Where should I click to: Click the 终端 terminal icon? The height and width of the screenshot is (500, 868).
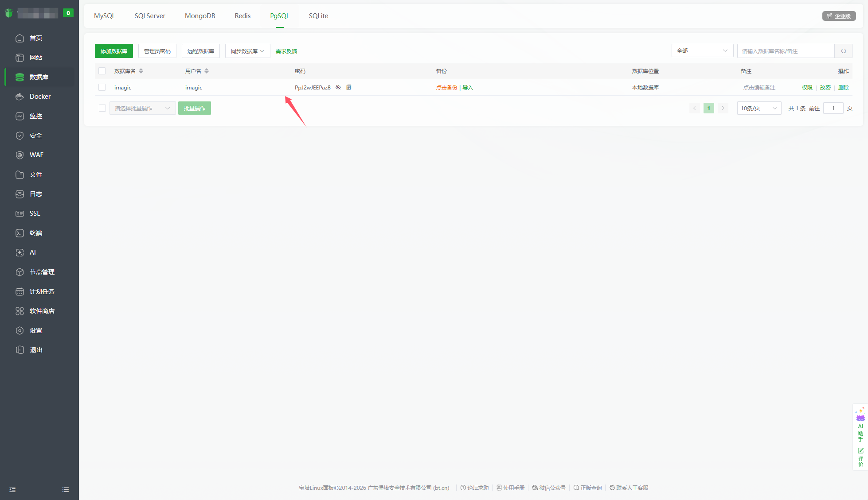pyautogui.click(x=20, y=233)
